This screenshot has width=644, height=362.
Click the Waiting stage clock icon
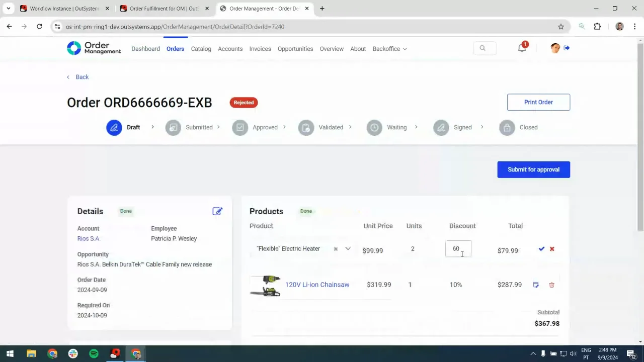tap(374, 127)
